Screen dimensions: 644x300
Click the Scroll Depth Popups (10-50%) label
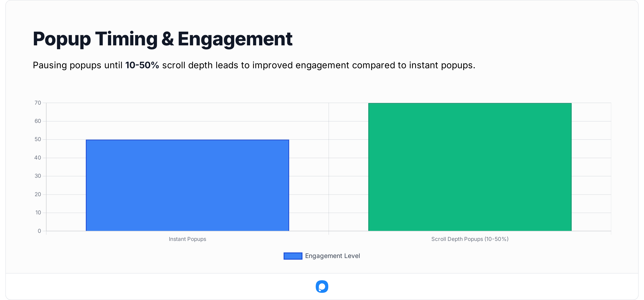[x=470, y=239]
